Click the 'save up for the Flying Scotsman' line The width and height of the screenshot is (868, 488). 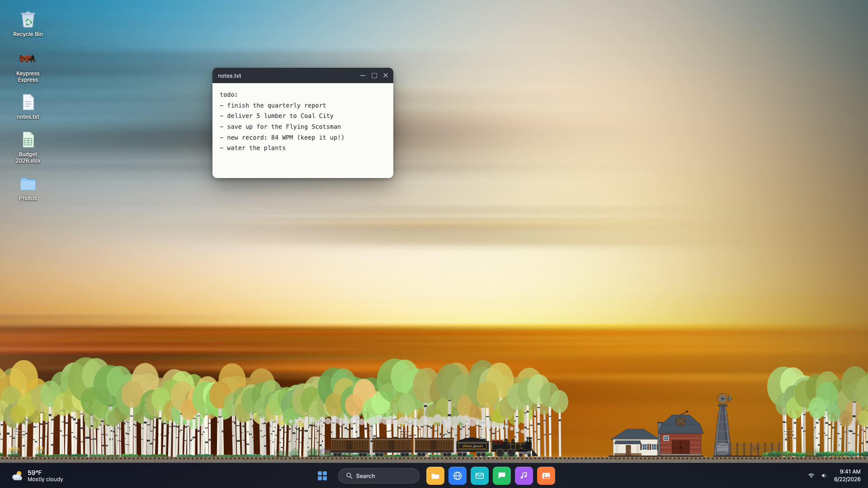point(280,127)
